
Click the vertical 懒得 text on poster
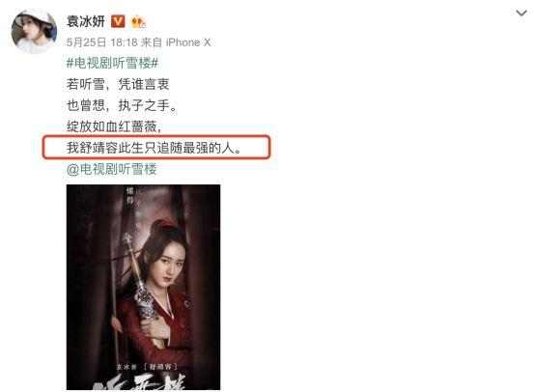coord(129,195)
